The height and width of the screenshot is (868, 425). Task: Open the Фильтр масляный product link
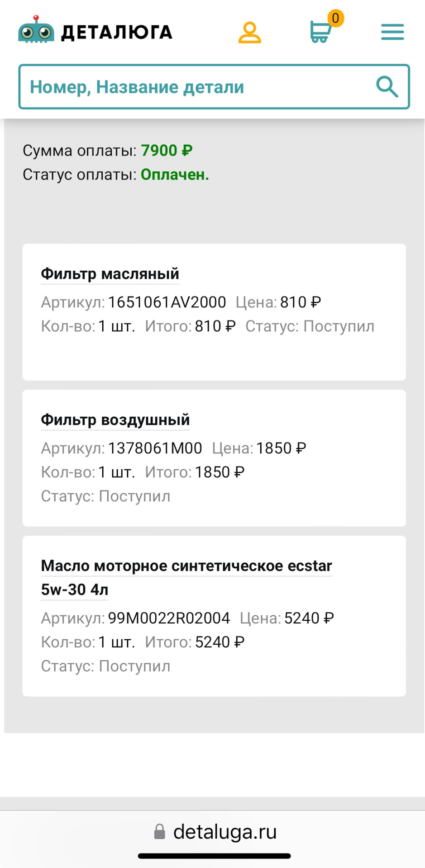(x=110, y=274)
